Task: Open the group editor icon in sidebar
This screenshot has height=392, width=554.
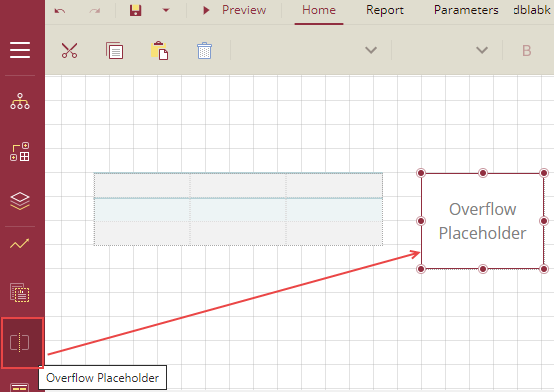Action: click(x=20, y=152)
